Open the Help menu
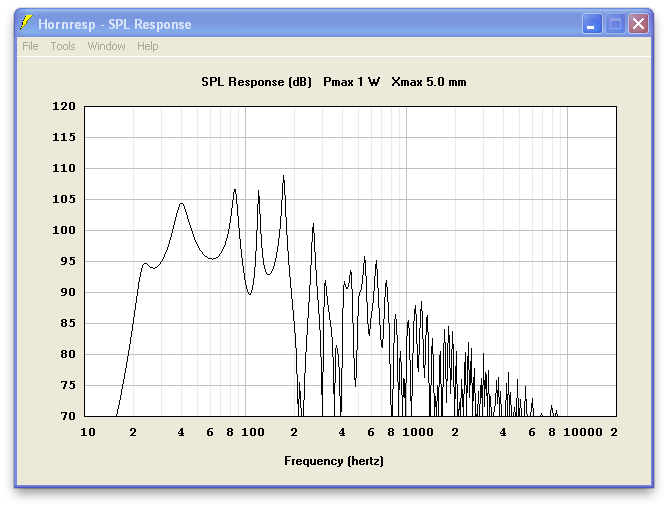The height and width of the screenshot is (508, 668). click(147, 46)
